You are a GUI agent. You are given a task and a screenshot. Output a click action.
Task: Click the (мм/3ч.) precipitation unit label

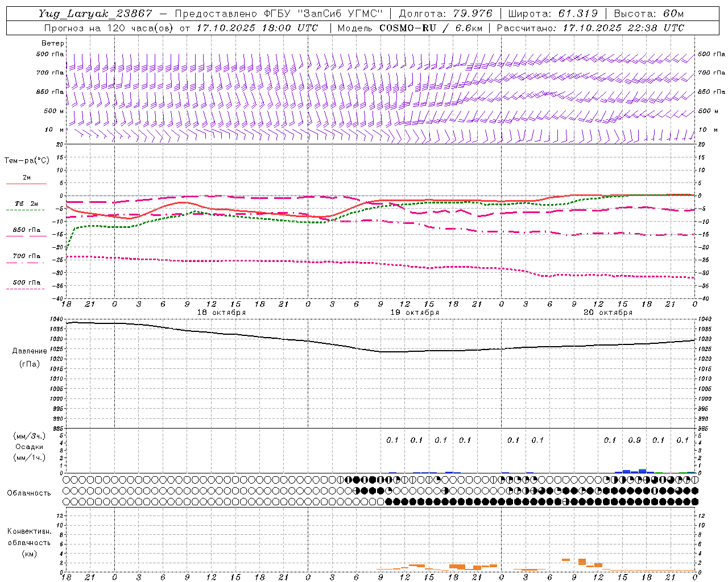pyautogui.click(x=30, y=436)
